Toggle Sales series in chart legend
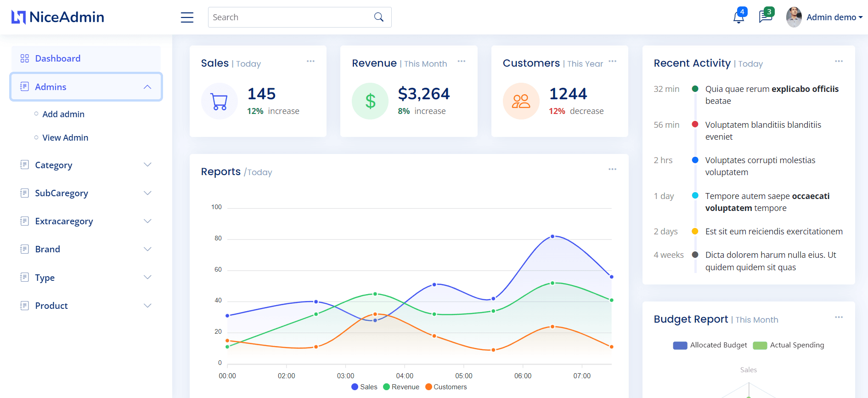 tap(364, 387)
